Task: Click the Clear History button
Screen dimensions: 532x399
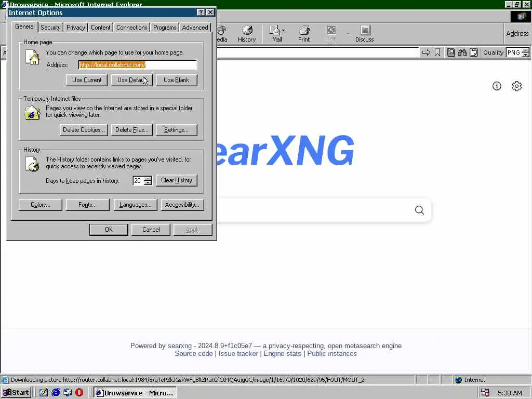Action: [x=177, y=180]
